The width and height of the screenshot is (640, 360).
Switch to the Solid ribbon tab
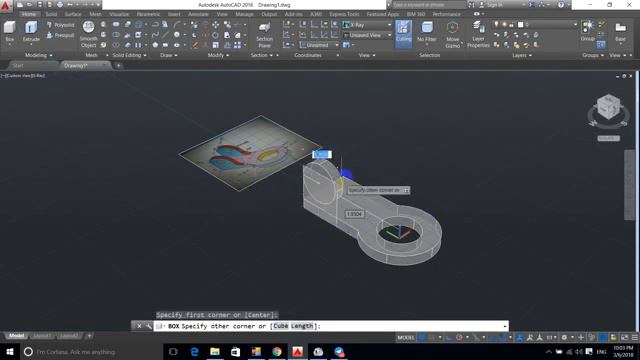pyautogui.click(x=51, y=14)
